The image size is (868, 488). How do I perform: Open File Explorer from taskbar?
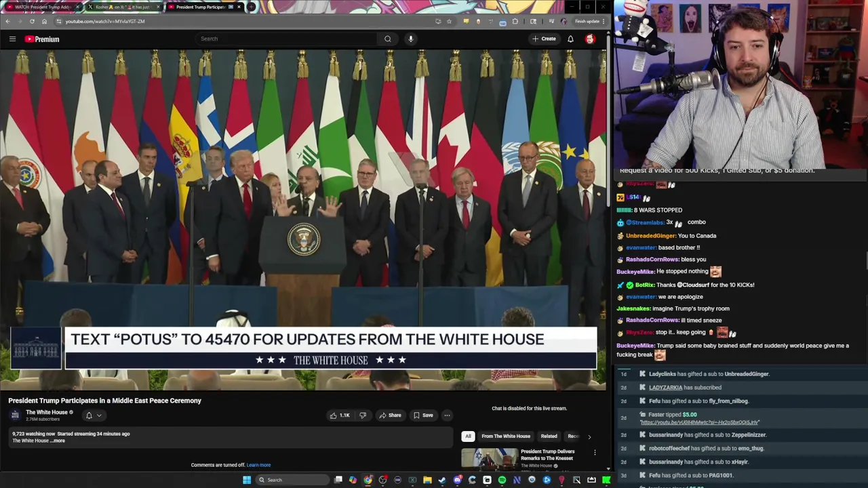coord(427,480)
